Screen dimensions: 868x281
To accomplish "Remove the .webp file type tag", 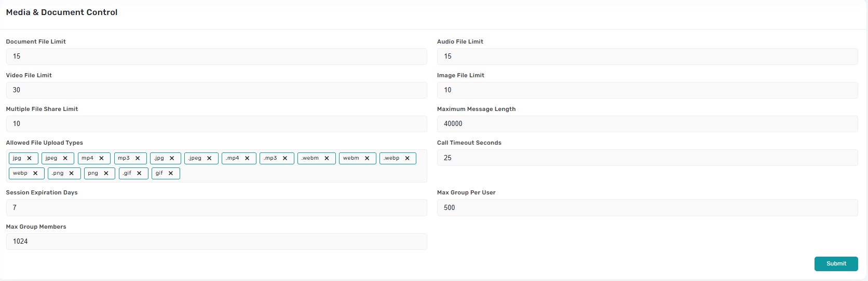I will point(407,158).
